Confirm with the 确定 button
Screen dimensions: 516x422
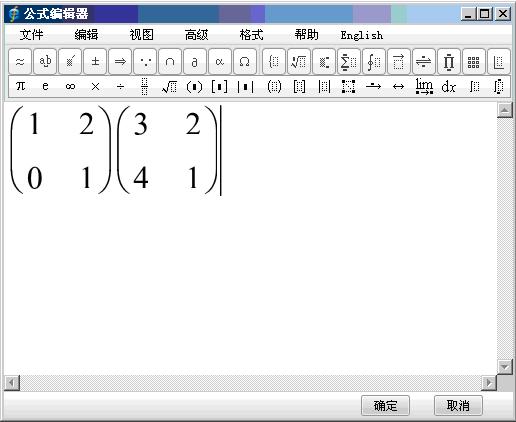click(x=385, y=406)
